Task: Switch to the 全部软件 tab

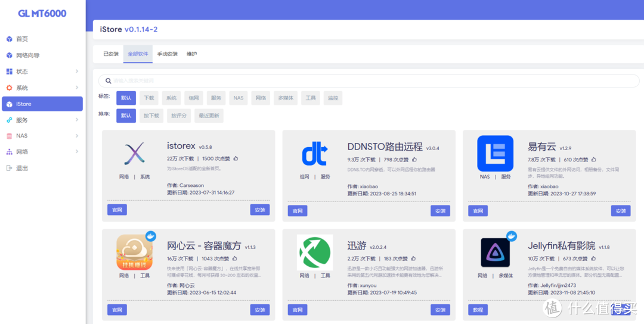Action: pyautogui.click(x=138, y=54)
